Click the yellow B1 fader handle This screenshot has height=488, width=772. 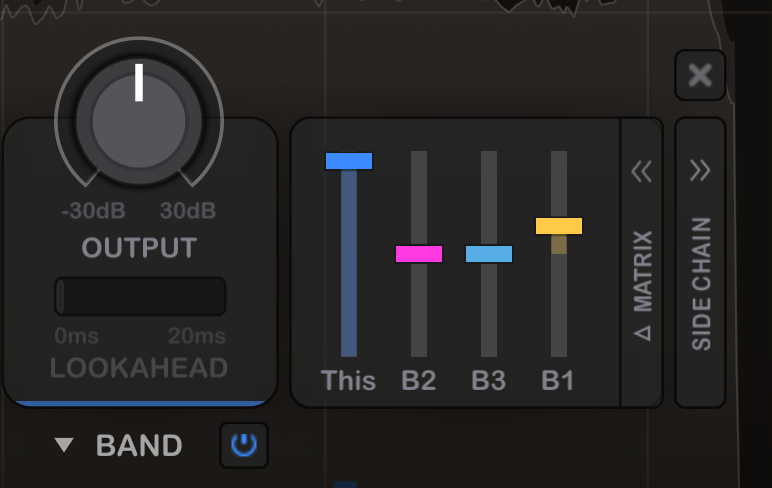(559, 226)
